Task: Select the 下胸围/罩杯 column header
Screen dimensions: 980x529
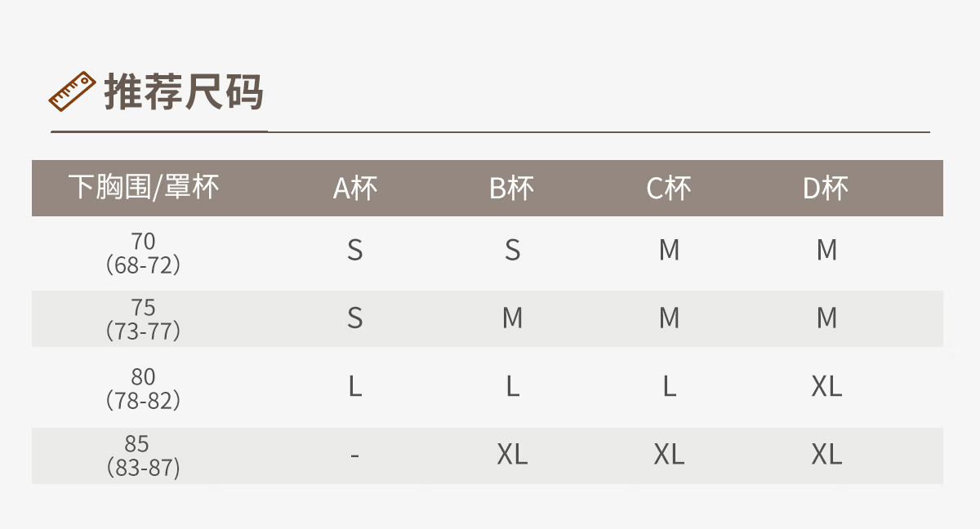Action: tap(144, 188)
